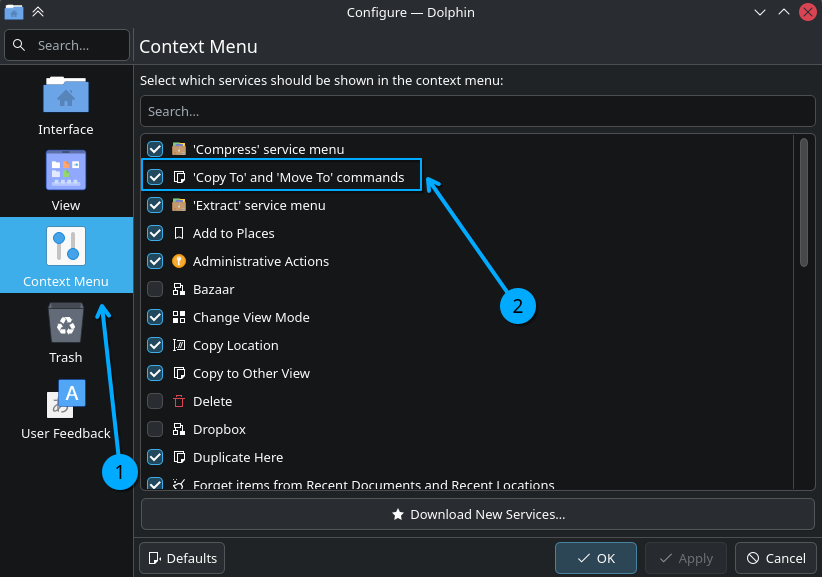Click the Add to Places bookmark icon
The image size is (822, 577).
point(179,233)
